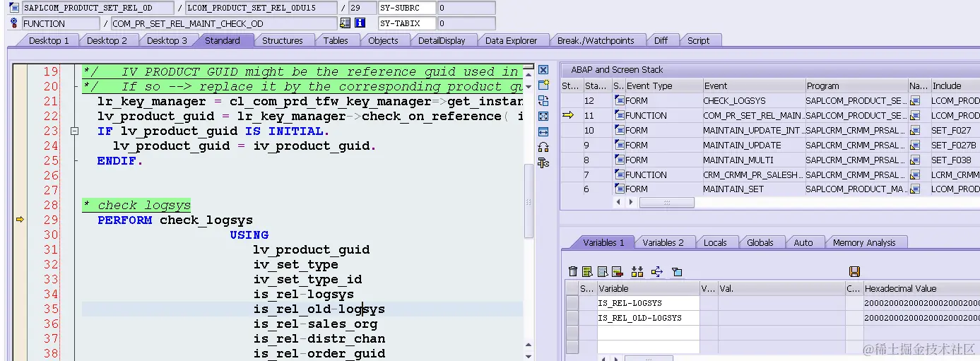Click the navigate icon for MAINTAIN_MULTI row
Image resolution: width=980 pixels, height=361 pixels.
tap(914, 160)
